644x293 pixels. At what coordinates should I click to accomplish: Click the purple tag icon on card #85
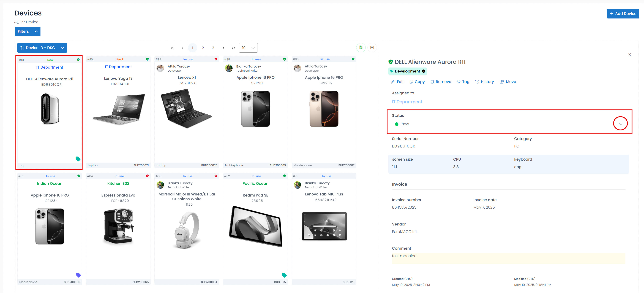[78, 275]
